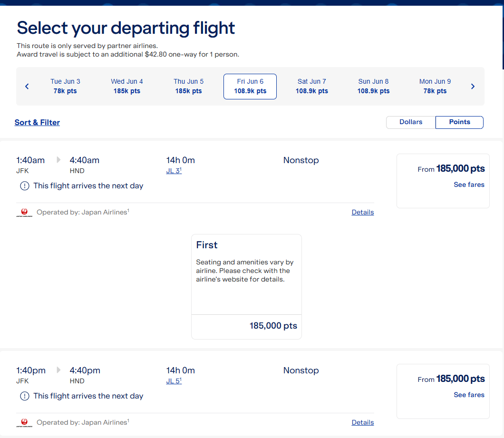Open Details link for JL 5 flight
Image resolution: width=504 pixels, height=438 pixels.
[x=363, y=423]
